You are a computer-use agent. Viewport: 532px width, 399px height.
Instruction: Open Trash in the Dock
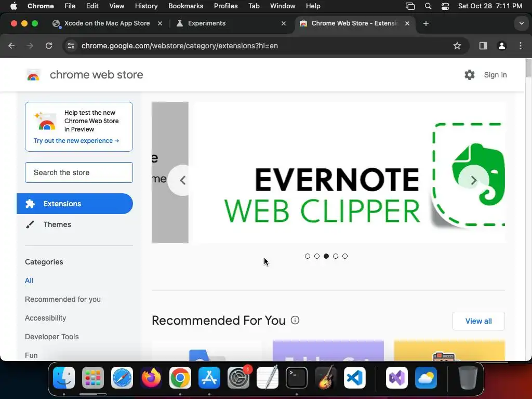click(x=468, y=378)
